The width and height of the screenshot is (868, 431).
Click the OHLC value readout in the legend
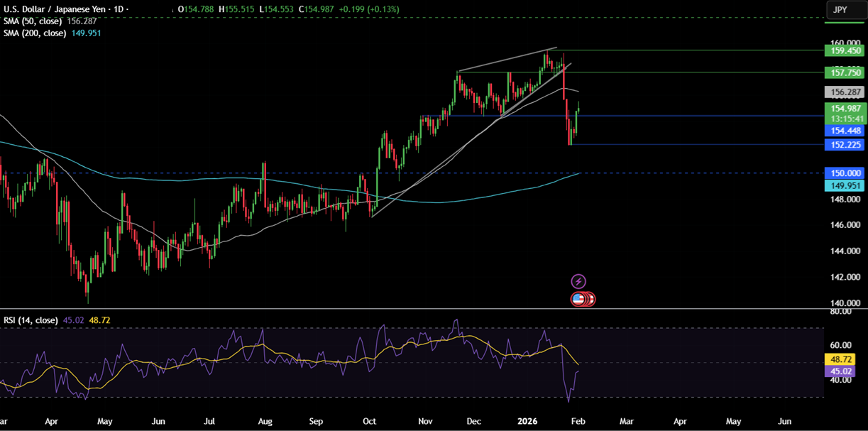pyautogui.click(x=284, y=10)
